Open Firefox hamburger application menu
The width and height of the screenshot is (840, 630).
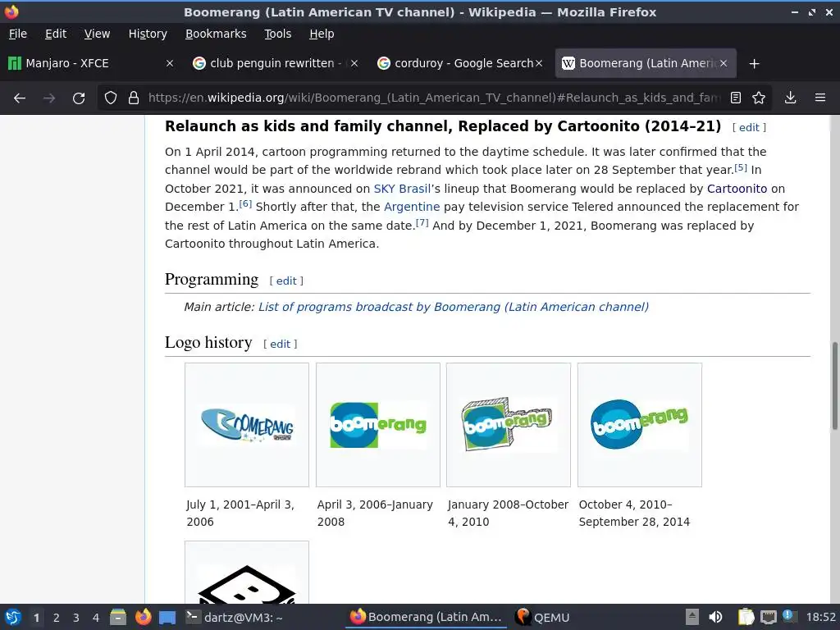pos(820,98)
